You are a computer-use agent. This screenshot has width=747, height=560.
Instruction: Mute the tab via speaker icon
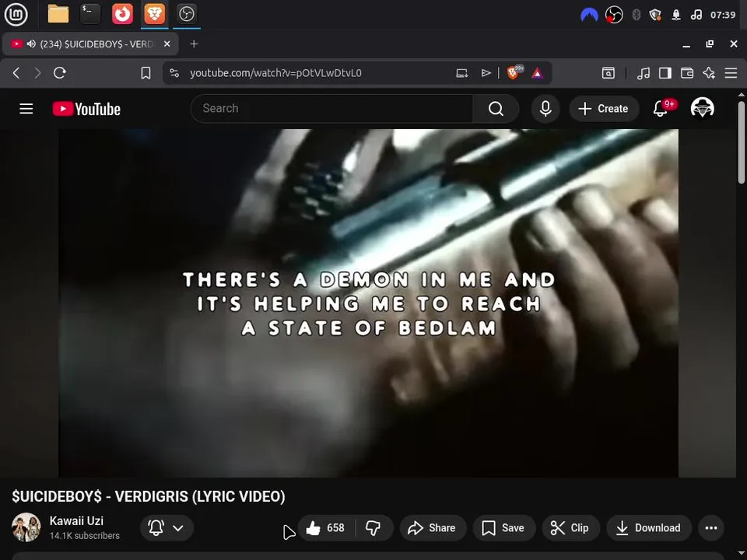pyautogui.click(x=31, y=44)
